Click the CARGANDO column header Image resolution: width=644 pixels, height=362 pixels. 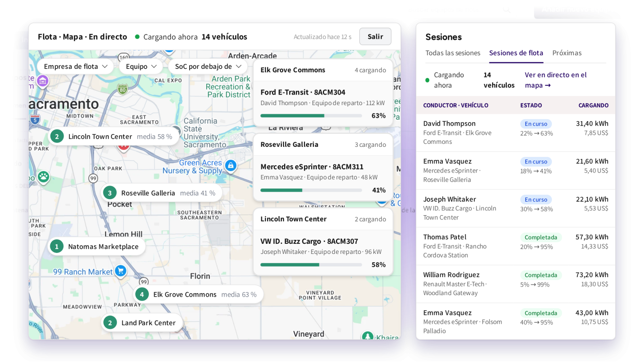click(x=594, y=106)
